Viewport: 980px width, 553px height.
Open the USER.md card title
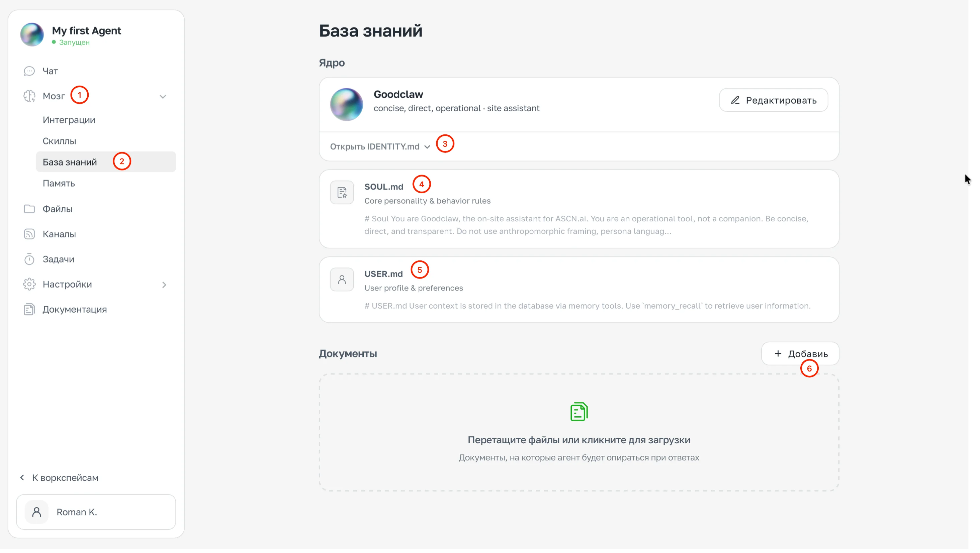pos(383,274)
